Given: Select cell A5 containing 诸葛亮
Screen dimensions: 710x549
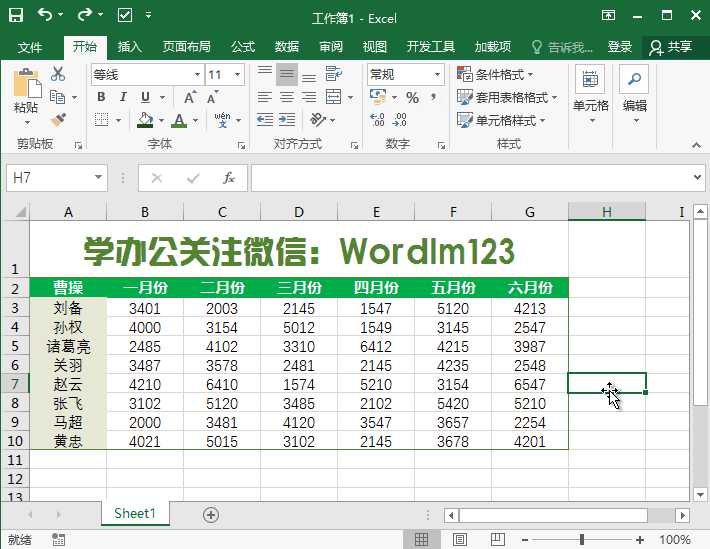Looking at the screenshot, I should [68, 347].
